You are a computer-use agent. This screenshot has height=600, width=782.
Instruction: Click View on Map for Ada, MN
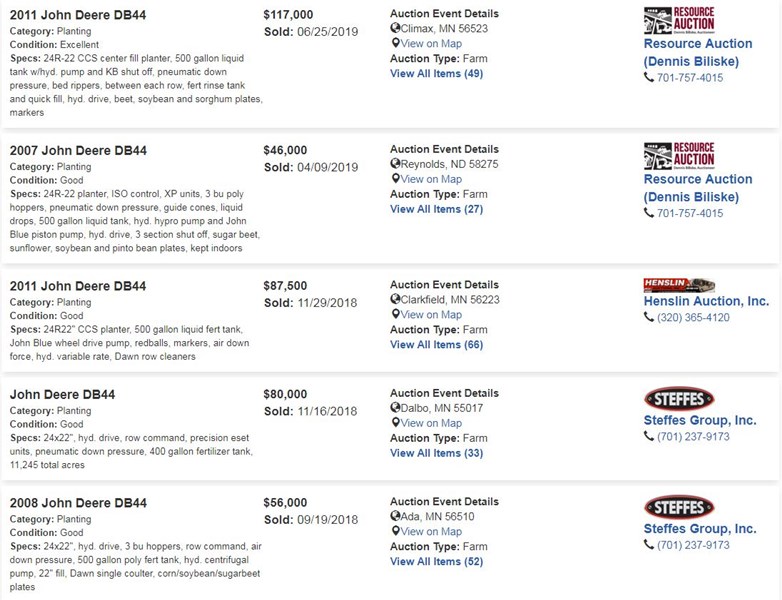point(431,531)
